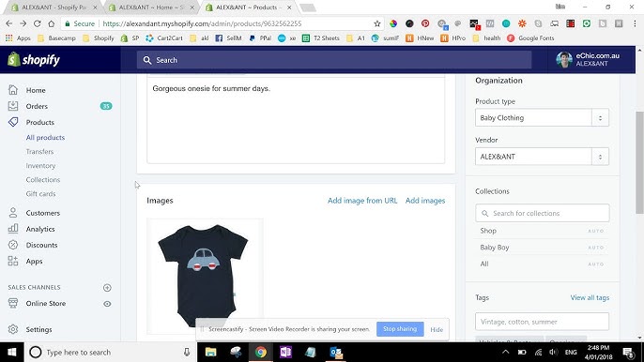Image resolution: width=644 pixels, height=362 pixels.
Task: Add a new sales channel plus icon
Action: coord(107,288)
